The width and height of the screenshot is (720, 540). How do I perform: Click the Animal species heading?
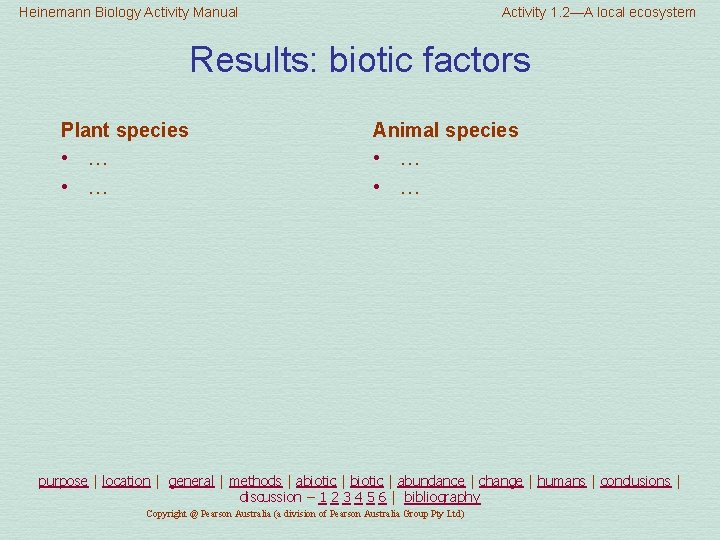coord(445,130)
